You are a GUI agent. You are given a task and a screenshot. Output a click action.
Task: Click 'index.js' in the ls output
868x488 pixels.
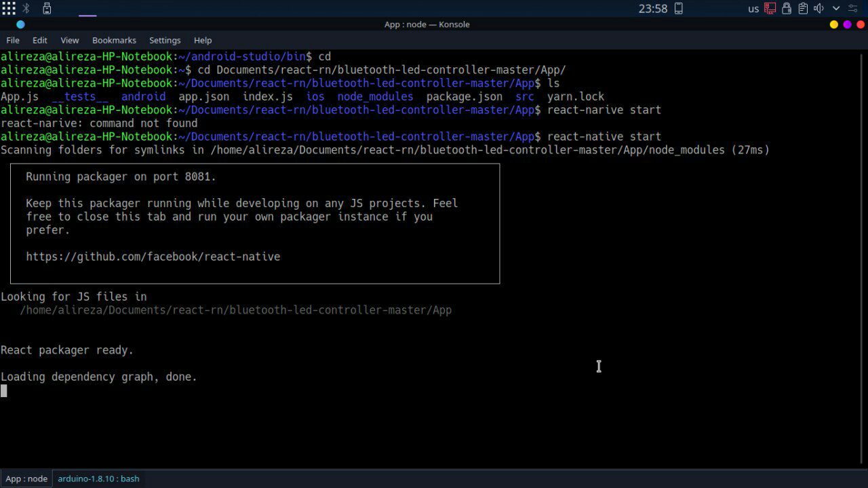tap(268, 96)
